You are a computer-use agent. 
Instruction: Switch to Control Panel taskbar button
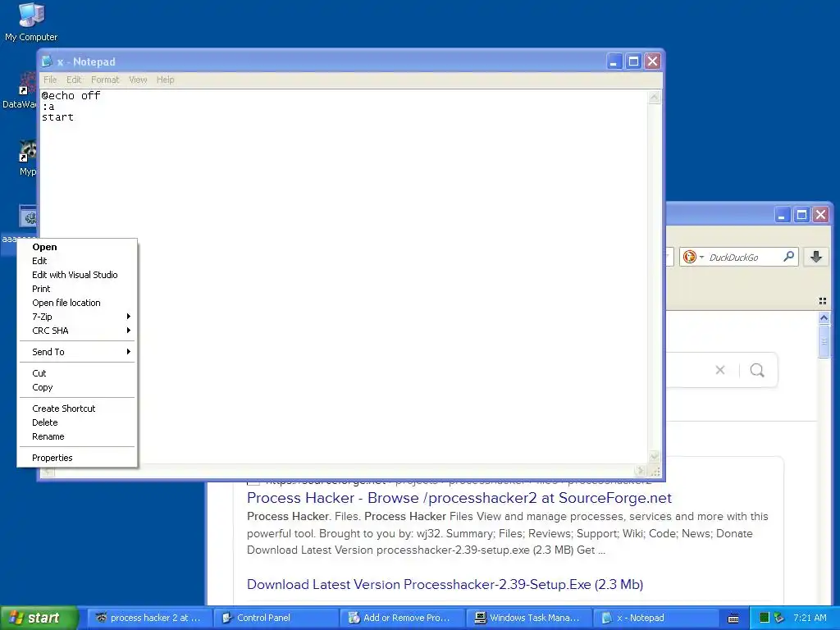point(276,618)
